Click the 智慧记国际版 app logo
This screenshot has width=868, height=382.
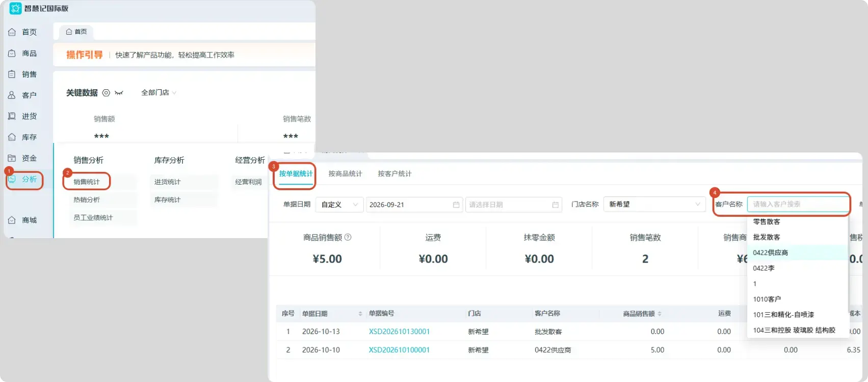tap(16, 8)
